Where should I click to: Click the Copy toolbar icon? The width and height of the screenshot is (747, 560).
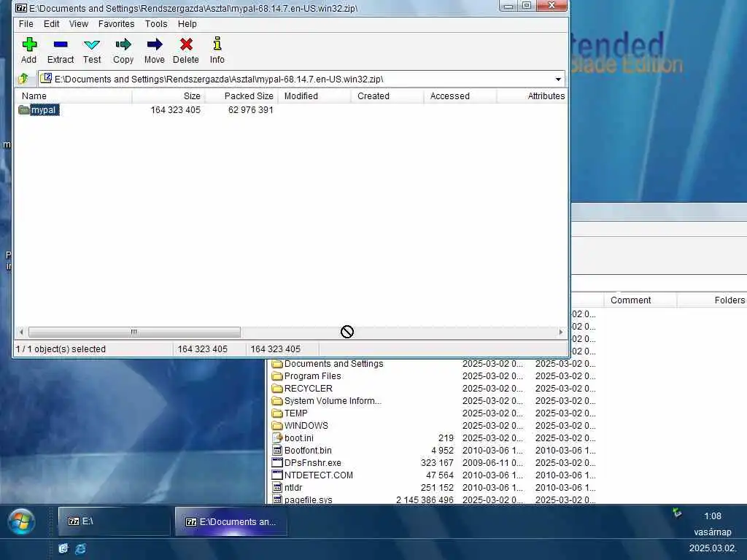pyautogui.click(x=123, y=44)
